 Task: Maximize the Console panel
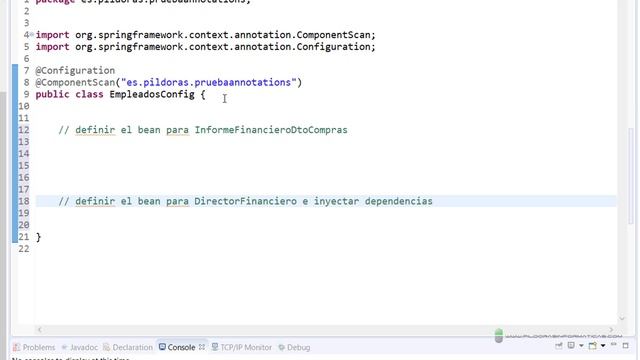tap(625, 345)
